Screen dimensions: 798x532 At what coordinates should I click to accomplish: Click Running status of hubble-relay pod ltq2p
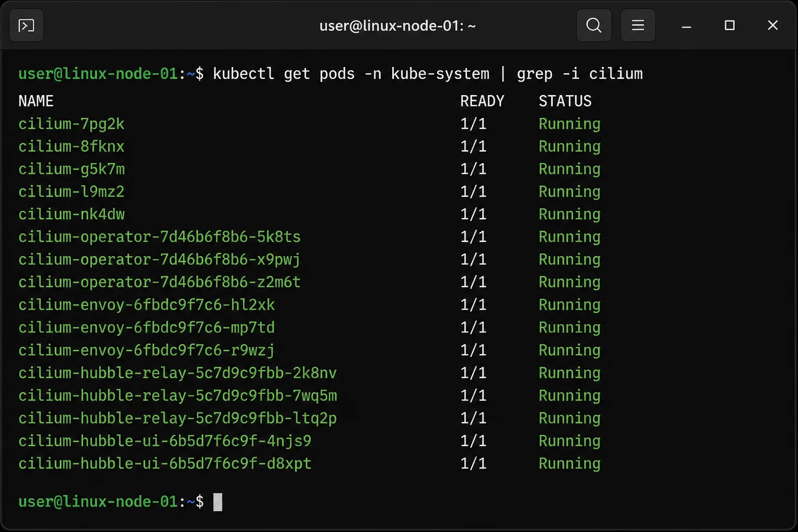click(x=569, y=419)
